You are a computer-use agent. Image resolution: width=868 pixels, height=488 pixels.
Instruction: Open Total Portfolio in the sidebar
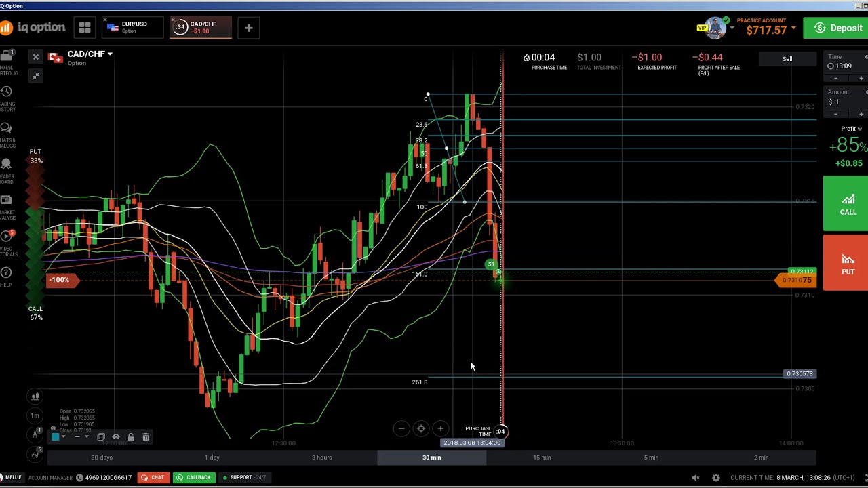pos(7,62)
